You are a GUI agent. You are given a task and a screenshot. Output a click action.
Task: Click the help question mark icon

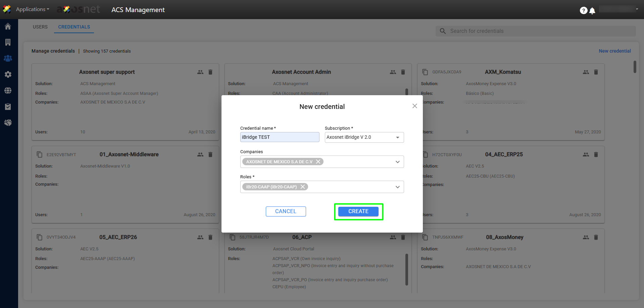coord(583,10)
